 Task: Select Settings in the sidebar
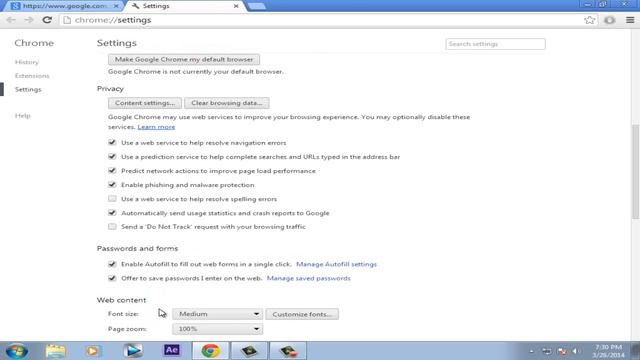point(28,89)
